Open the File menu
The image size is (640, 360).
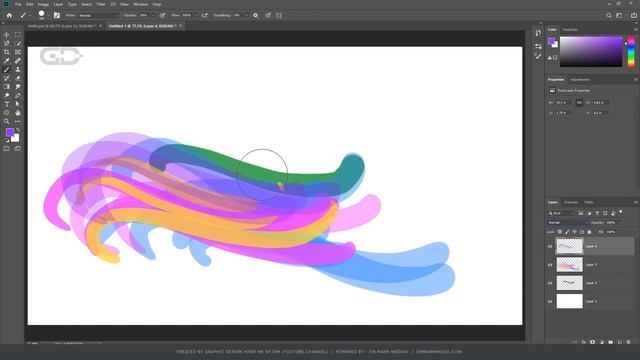tap(18, 4)
